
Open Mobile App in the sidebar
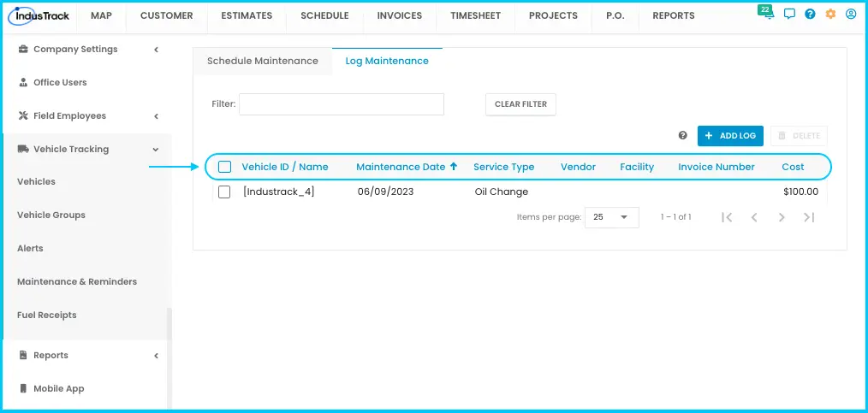pyautogui.click(x=59, y=389)
